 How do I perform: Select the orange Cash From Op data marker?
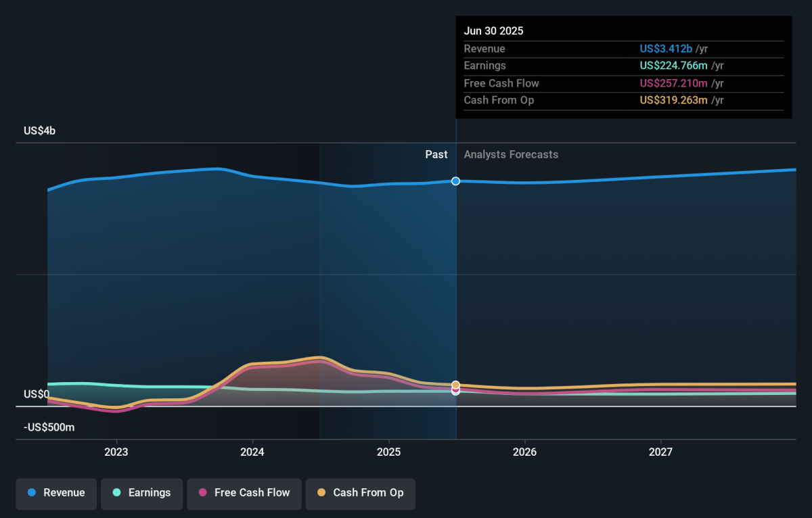[x=456, y=385]
